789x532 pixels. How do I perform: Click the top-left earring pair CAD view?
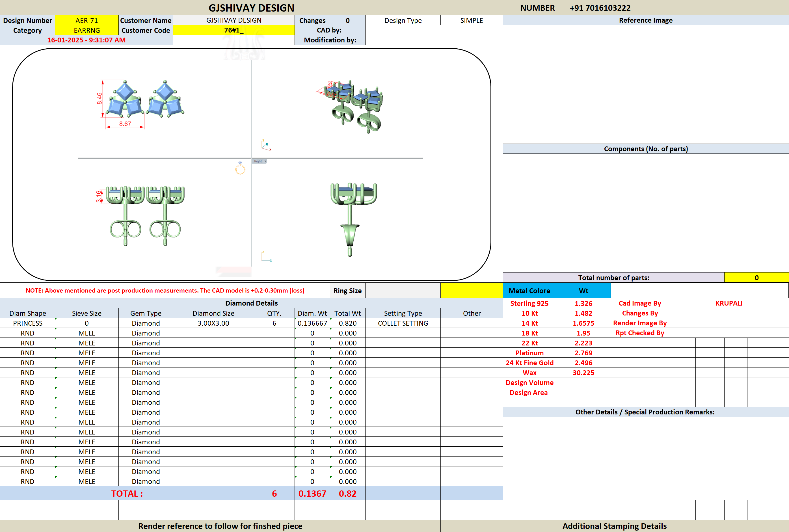click(145, 99)
